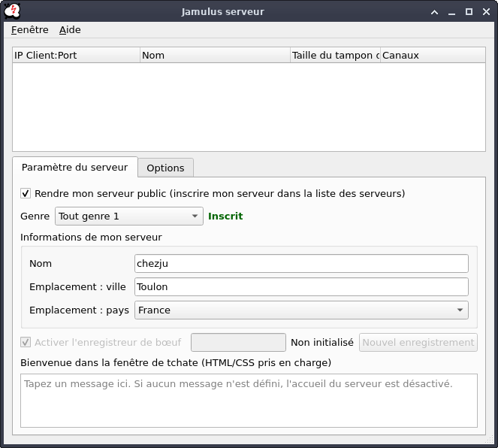Maximize the Jamulus serveur window
The height and width of the screenshot is (448, 498).
469,12
